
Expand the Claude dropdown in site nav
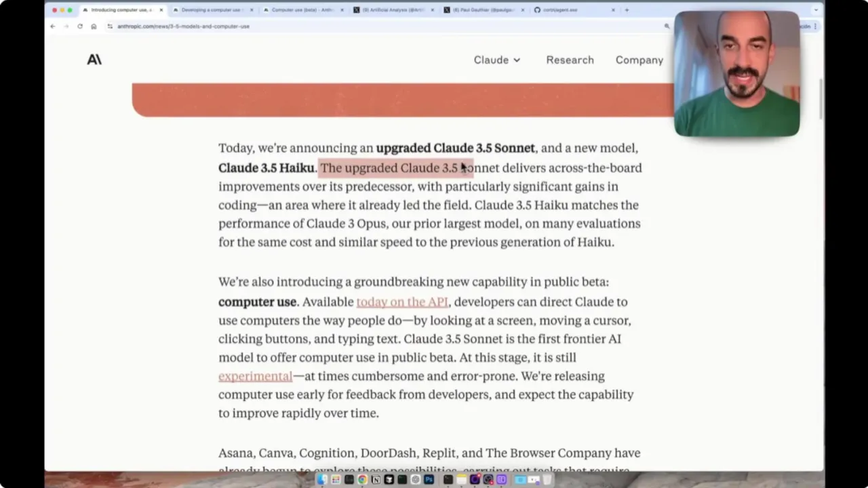point(497,60)
